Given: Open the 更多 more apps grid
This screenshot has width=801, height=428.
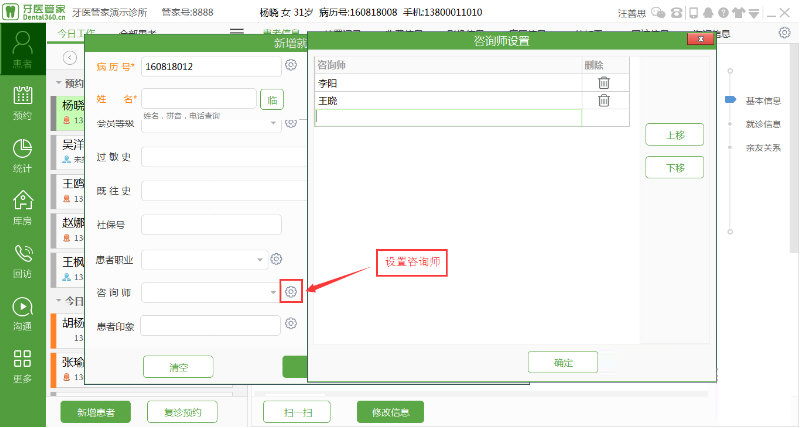Looking at the screenshot, I should tap(22, 366).
